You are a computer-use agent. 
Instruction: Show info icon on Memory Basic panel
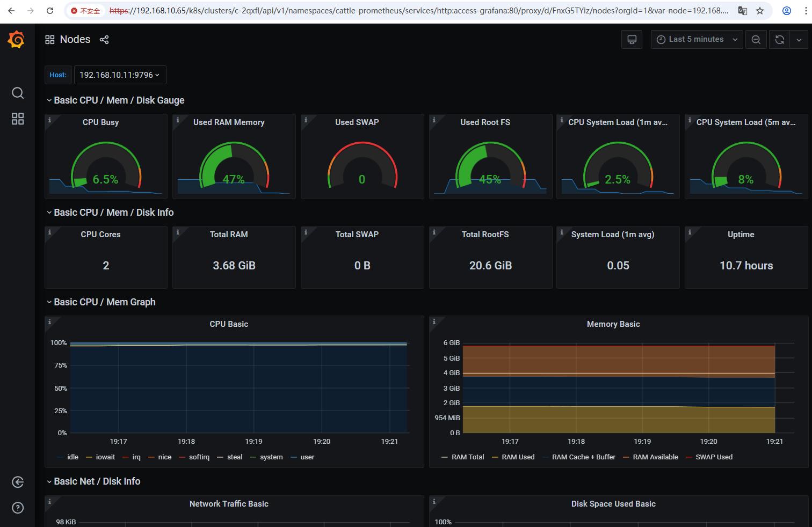(x=434, y=322)
